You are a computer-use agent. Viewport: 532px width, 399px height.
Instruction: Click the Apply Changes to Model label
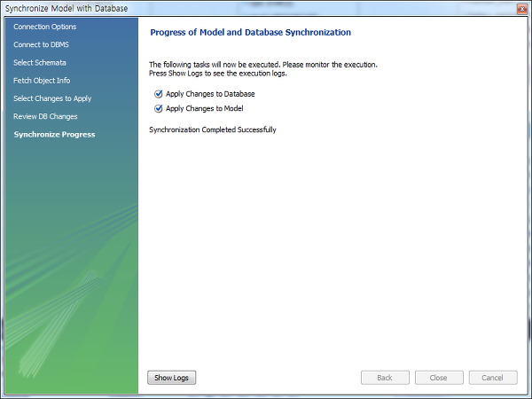pyautogui.click(x=205, y=108)
